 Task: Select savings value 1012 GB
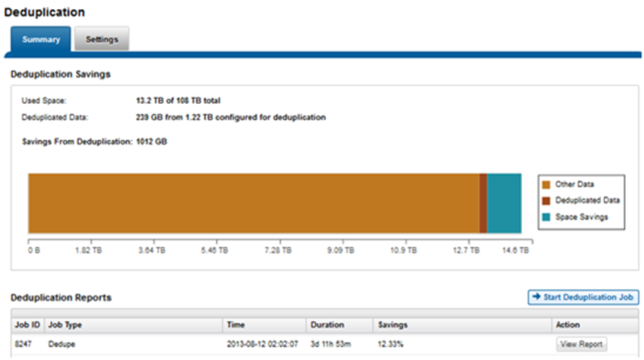coord(151,142)
